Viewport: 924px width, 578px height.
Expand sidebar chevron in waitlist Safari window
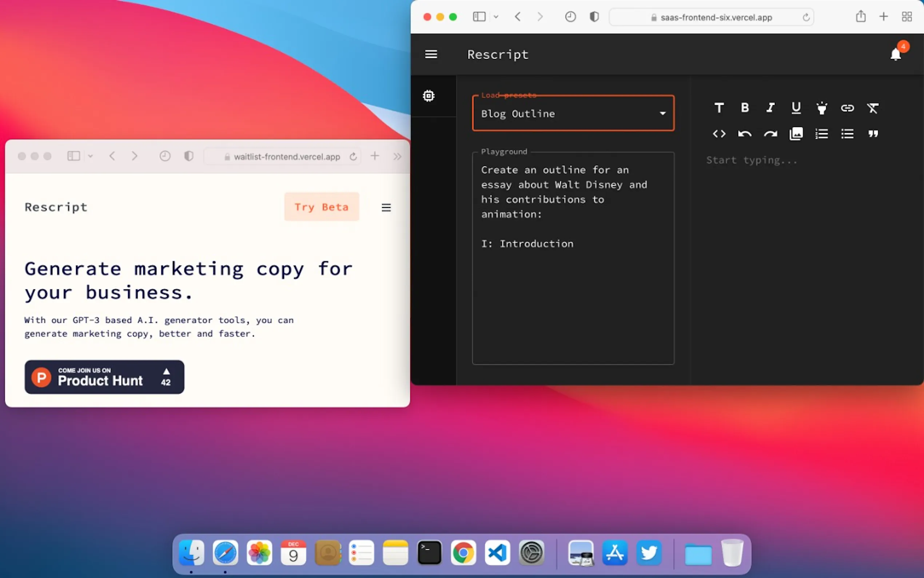tap(91, 156)
